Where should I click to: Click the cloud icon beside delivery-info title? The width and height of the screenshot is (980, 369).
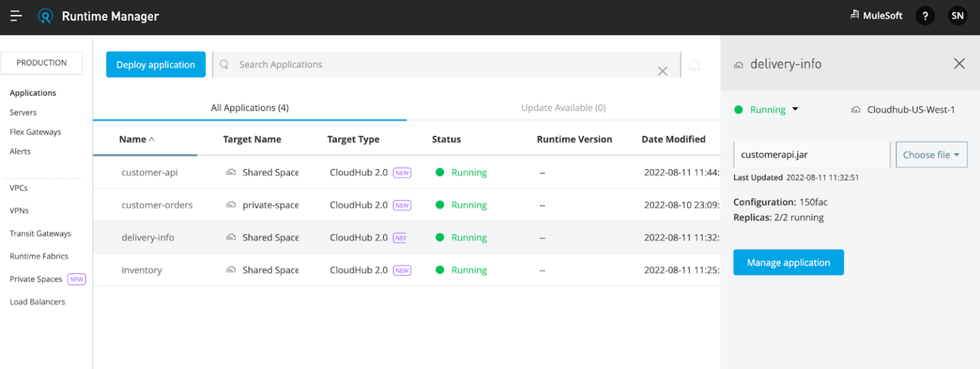(739, 64)
